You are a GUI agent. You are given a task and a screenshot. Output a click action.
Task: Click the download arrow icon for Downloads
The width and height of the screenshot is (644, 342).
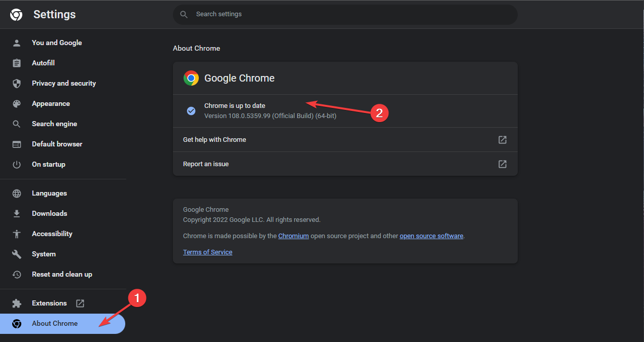click(x=17, y=213)
